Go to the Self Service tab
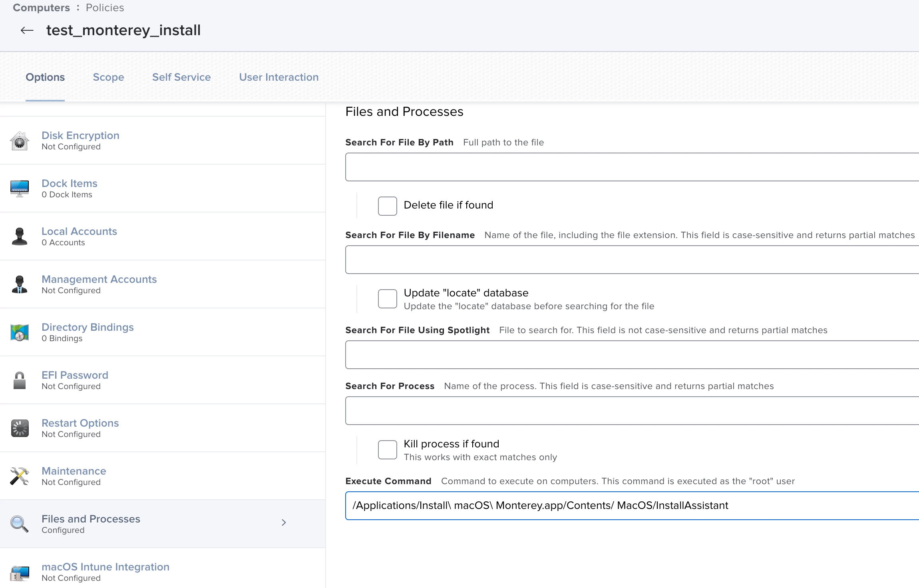The width and height of the screenshot is (919, 588). pos(181,77)
